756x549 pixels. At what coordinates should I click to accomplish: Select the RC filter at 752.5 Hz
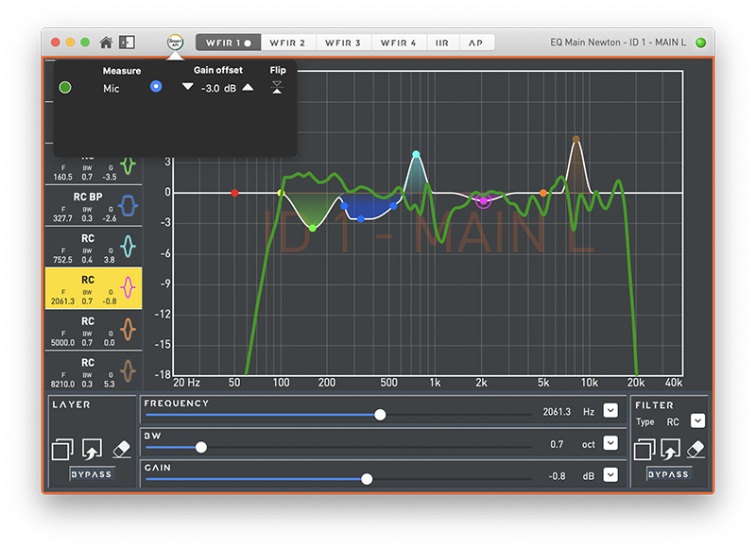tap(94, 248)
